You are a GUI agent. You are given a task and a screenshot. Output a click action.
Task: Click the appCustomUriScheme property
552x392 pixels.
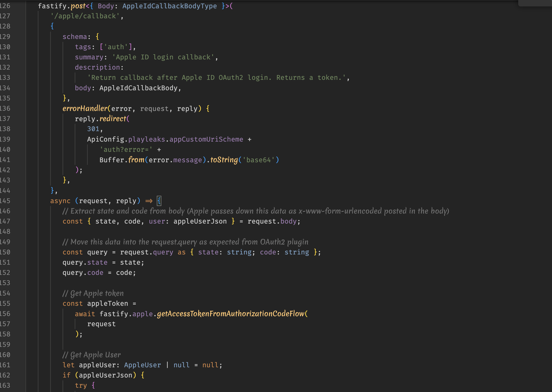click(x=206, y=139)
